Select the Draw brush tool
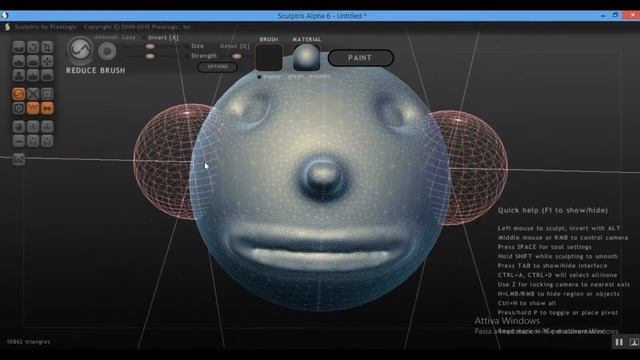This screenshot has height=360, width=640. point(19,61)
